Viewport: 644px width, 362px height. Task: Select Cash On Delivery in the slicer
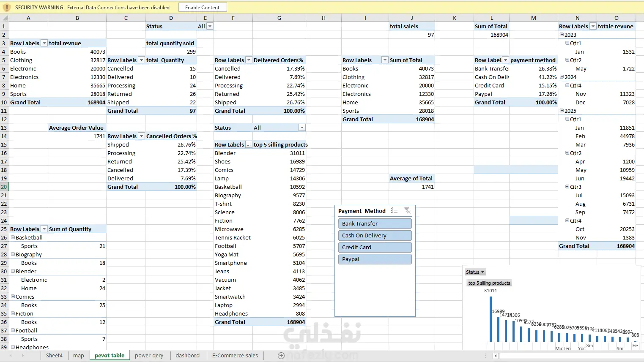point(375,235)
